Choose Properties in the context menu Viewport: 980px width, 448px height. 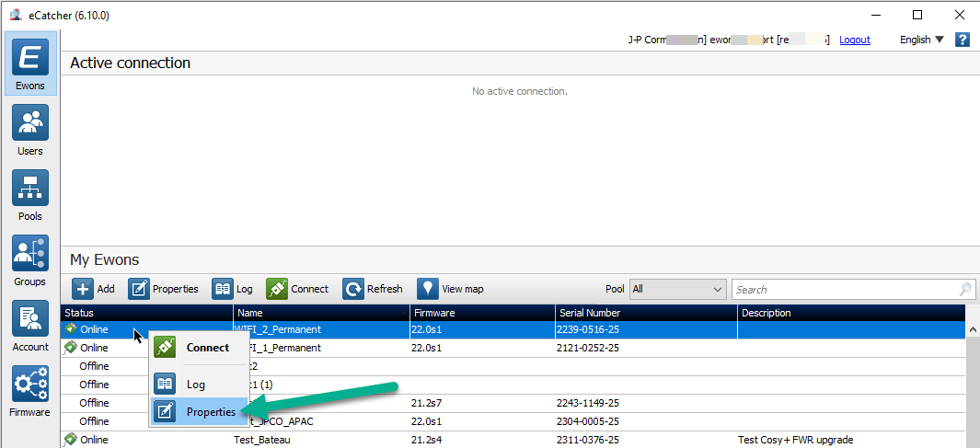(199, 412)
